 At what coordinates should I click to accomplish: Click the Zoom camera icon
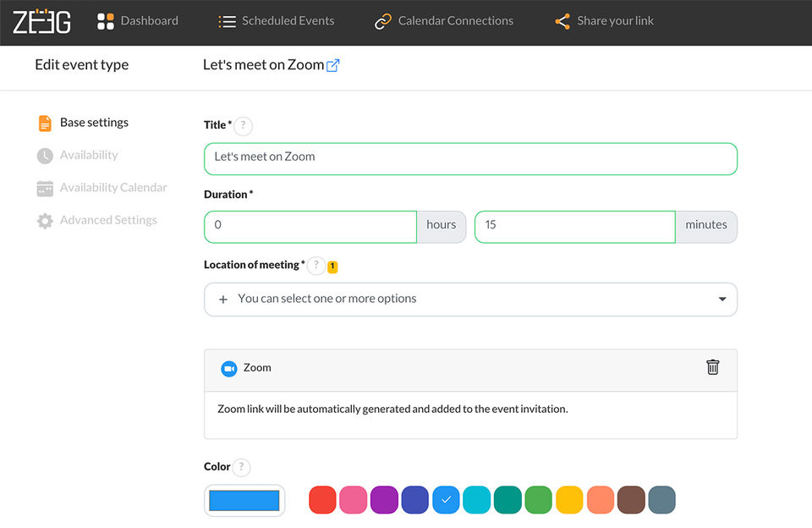tap(228, 368)
